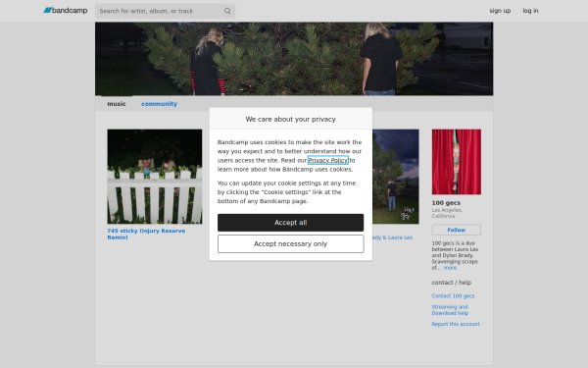This screenshot has height=368, width=588.
Task: Open 745 sticky (Injury Reserve Remix) title link
Action: tap(146, 234)
